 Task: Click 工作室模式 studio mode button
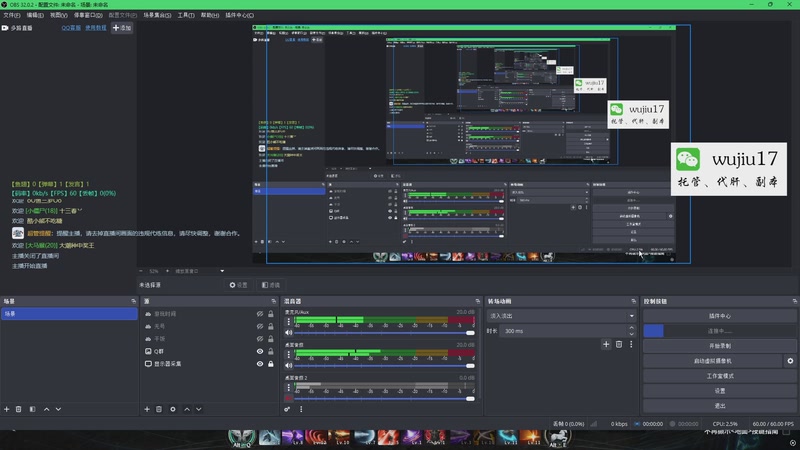click(719, 376)
